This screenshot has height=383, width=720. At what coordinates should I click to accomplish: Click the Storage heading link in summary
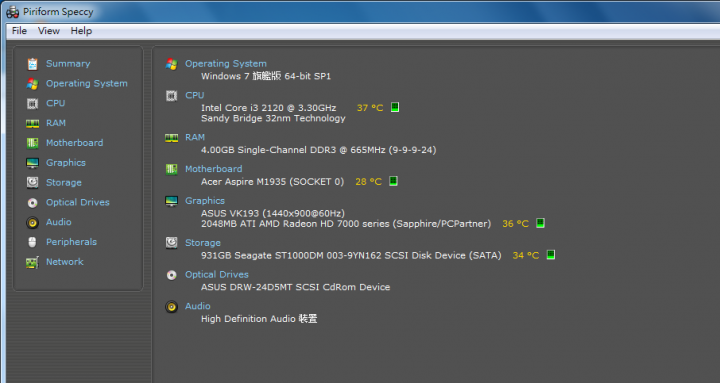point(203,242)
